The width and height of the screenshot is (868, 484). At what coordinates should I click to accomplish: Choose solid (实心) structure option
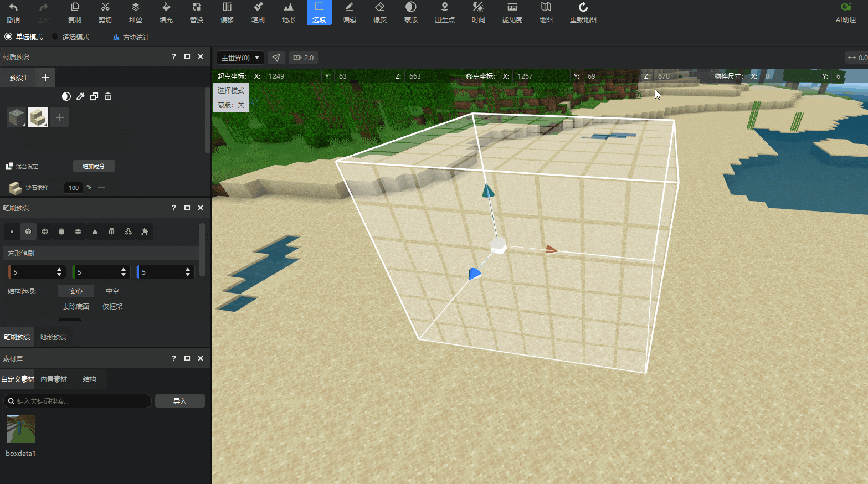76,291
